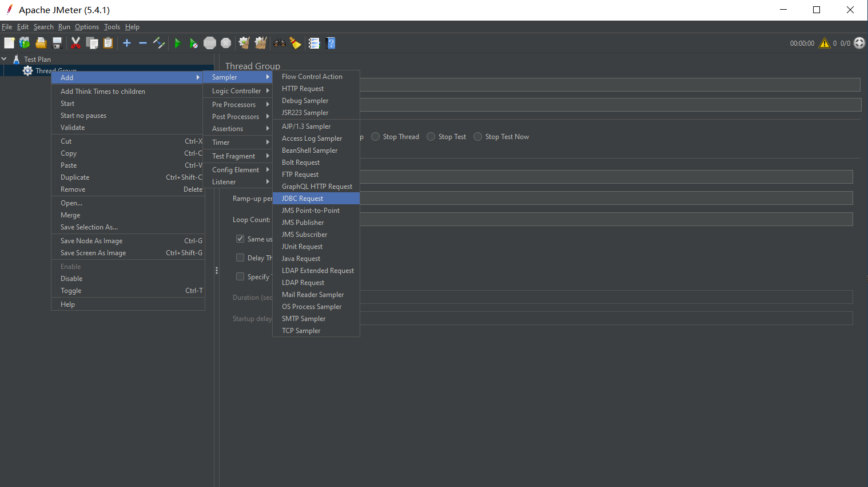The width and height of the screenshot is (868, 487).
Task: Click the Shutdown X icon
Action: coord(226,43)
